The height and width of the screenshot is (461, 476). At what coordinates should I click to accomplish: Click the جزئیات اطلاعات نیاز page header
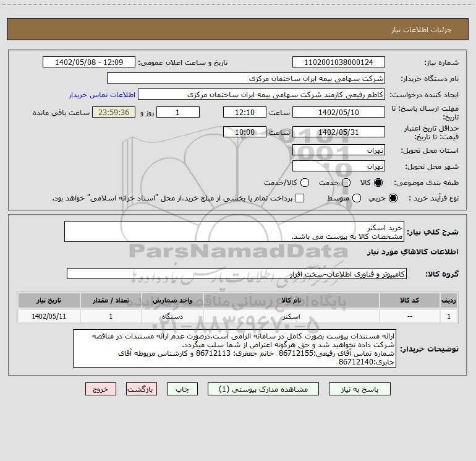422,30
